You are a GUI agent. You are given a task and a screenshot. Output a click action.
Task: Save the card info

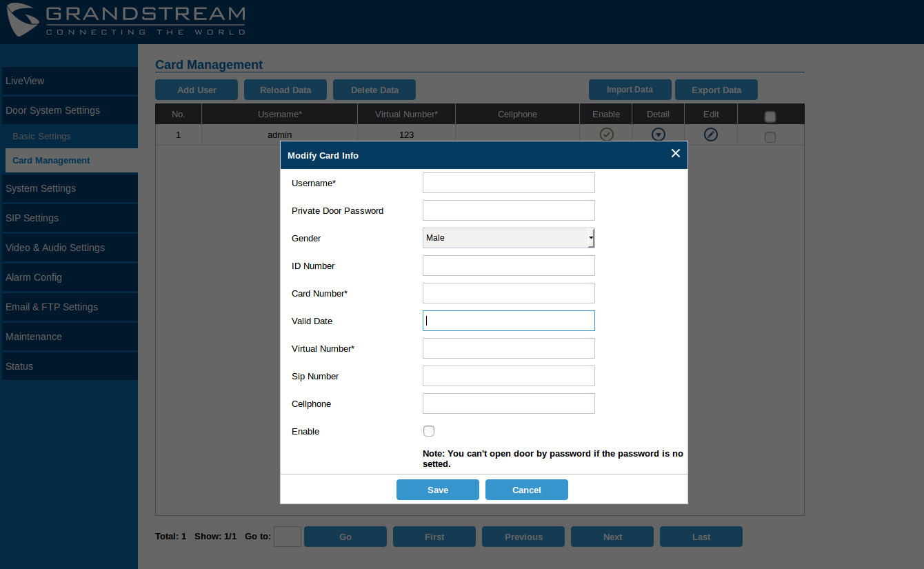(x=438, y=490)
